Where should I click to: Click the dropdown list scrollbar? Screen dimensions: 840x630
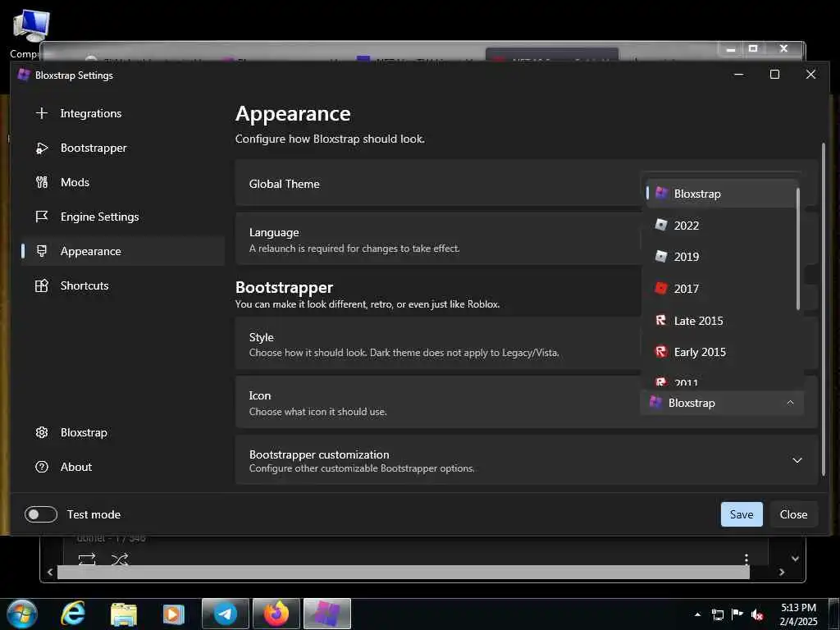point(798,249)
